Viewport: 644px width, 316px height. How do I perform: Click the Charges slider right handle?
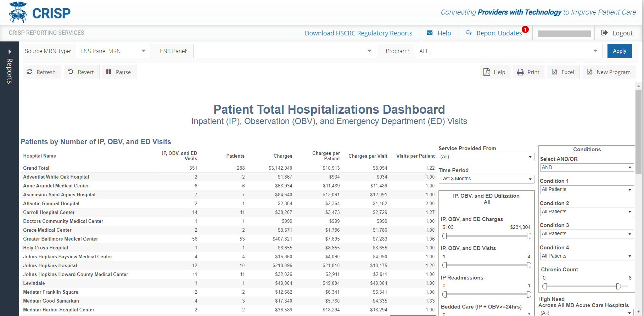(529, 236)
